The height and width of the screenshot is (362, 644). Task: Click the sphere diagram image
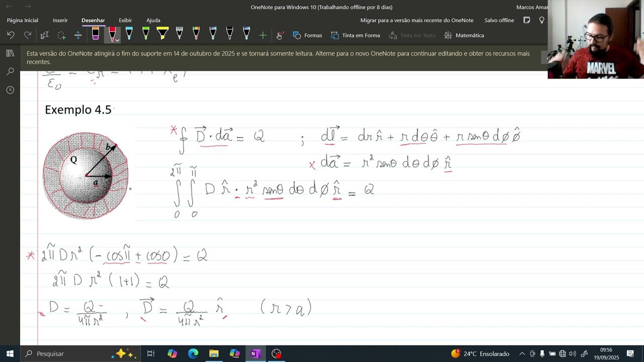(86, 175)
